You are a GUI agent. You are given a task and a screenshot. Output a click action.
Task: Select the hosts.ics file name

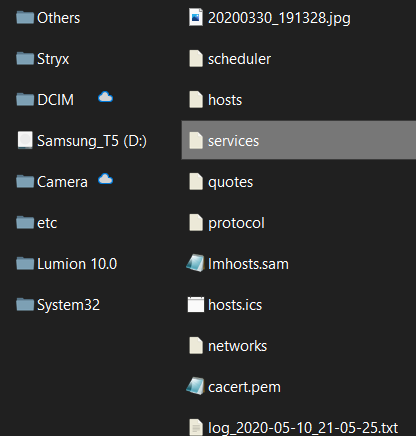click(235, 305)
